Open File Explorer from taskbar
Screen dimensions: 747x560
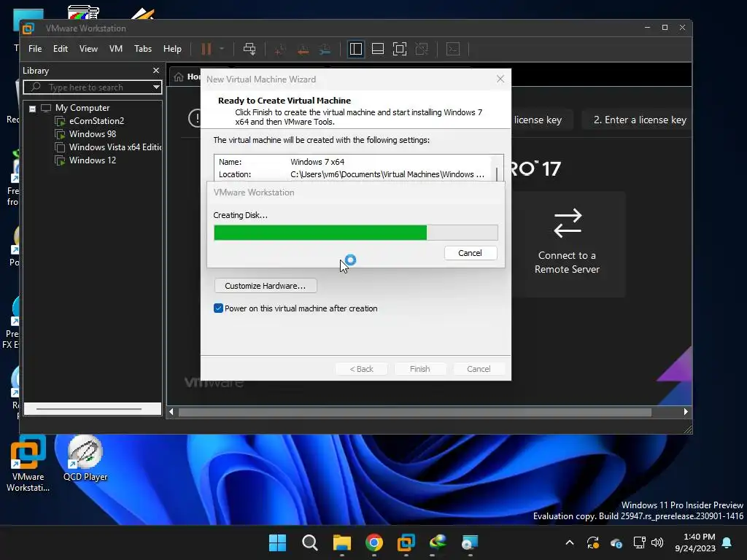click(341, 542)
